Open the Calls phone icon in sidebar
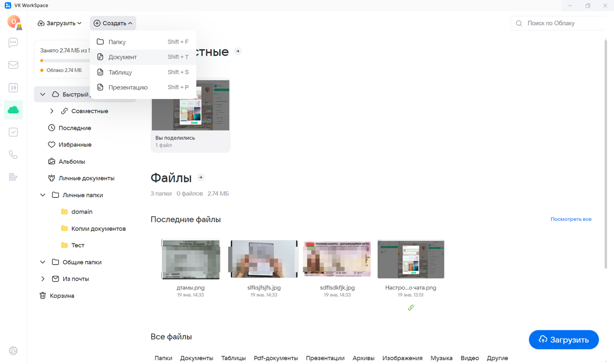 (13, 154)
